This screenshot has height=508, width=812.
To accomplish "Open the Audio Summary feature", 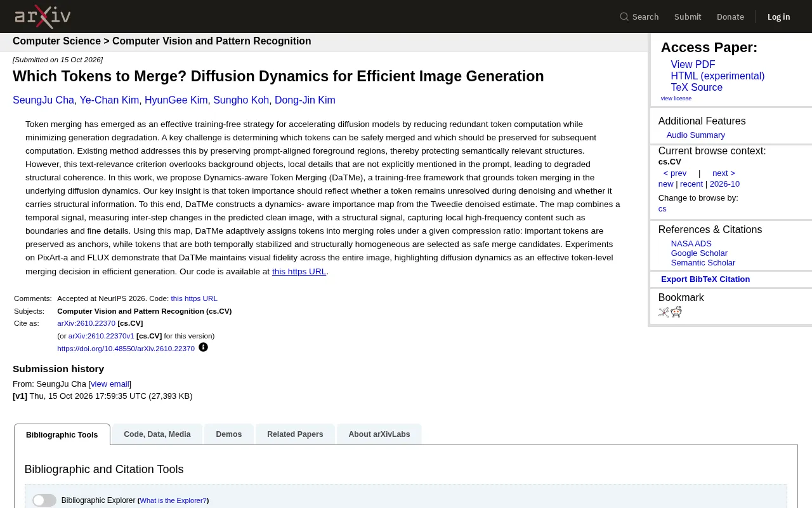I will [x=695, y=135].
